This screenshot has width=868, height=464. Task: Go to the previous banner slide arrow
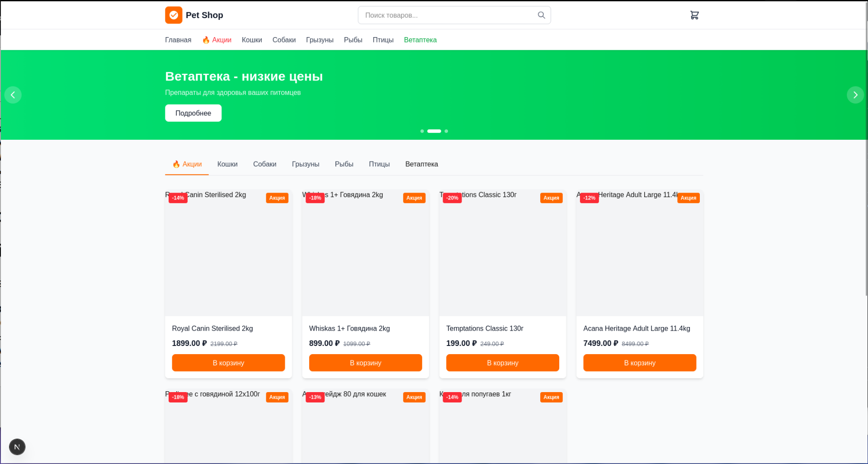click(x=13, y=95)
